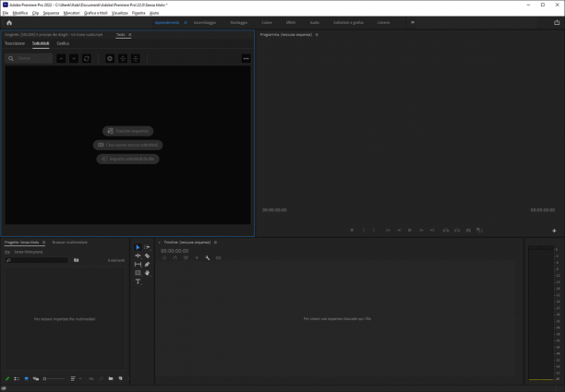Select the Selection tool arrow
The width and height of the screenshot is (565, 392).
click(138, 247)
